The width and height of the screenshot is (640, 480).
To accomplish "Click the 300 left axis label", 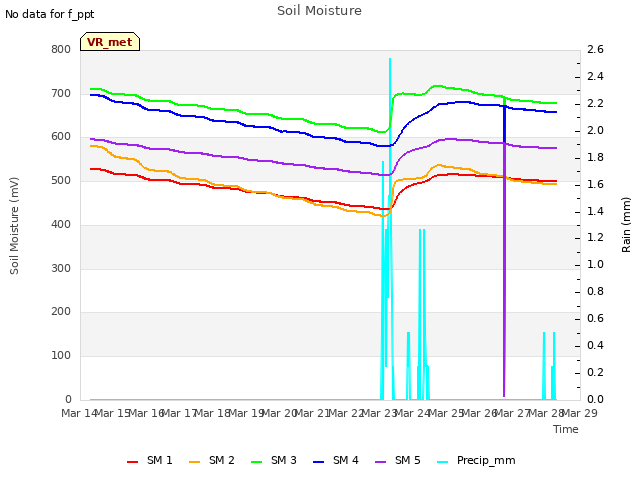I will pyautogui.click(x=61, y=269).
